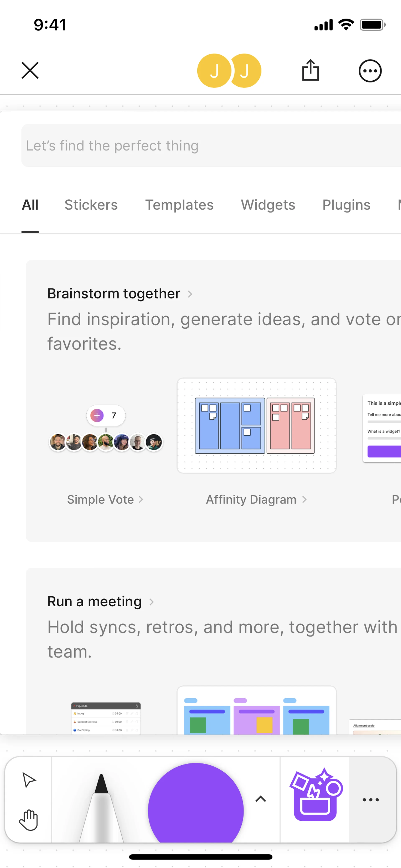The width and height of the screenshot is (401, 868).
Task: Tap the X icon in the top bar
Action: [x=30, y=70]
